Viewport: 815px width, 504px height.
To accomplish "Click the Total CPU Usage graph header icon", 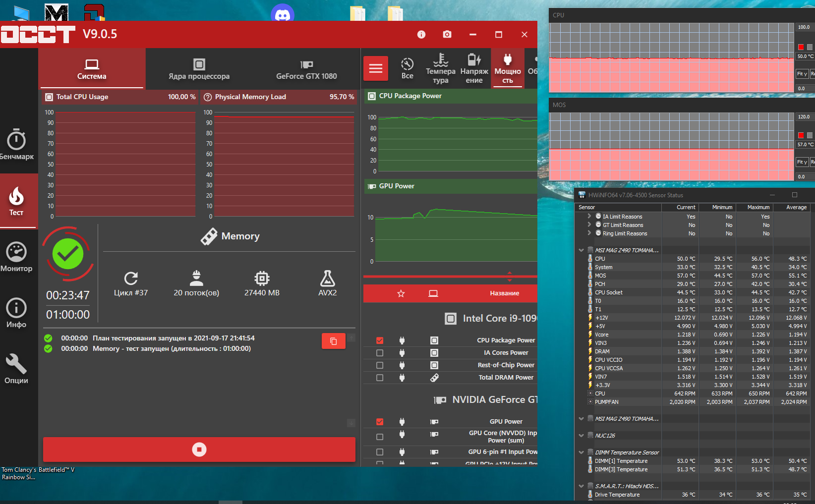I will (x=49, y=97).
